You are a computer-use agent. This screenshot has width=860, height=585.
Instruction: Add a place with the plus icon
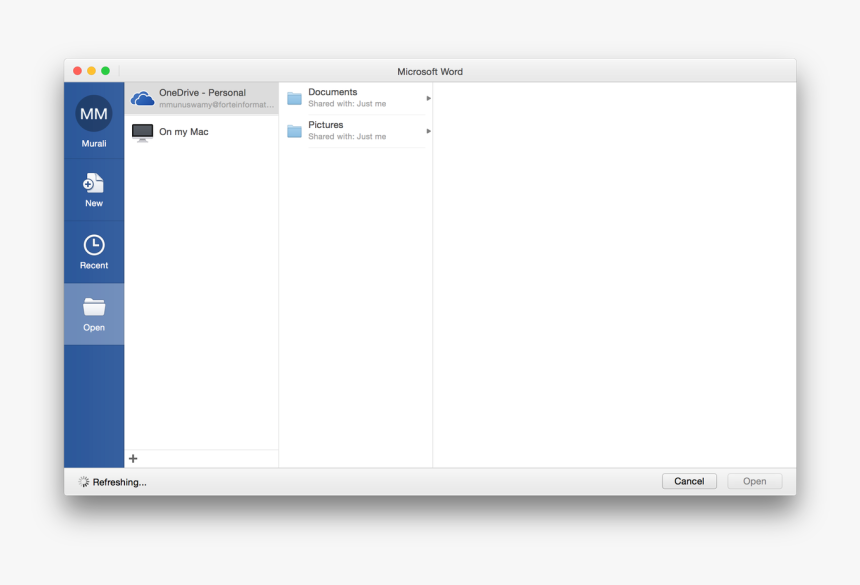pyautogui.click(x=133, y=458)
